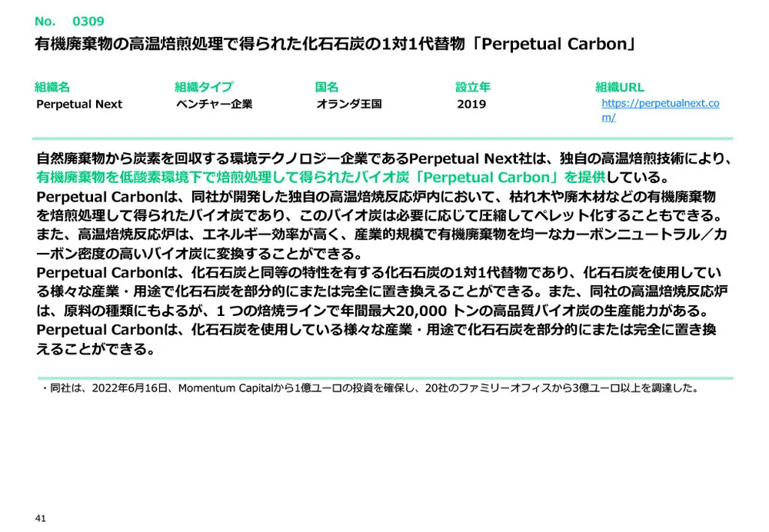
Task: Click the "設立年" column label
Action: pos(473,88)
